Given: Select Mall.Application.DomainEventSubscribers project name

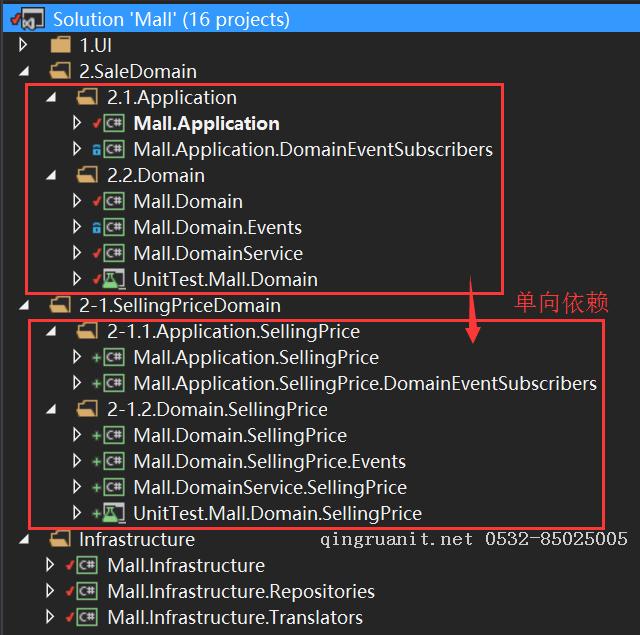Looking at the screenshot, I should coord(313,150).
